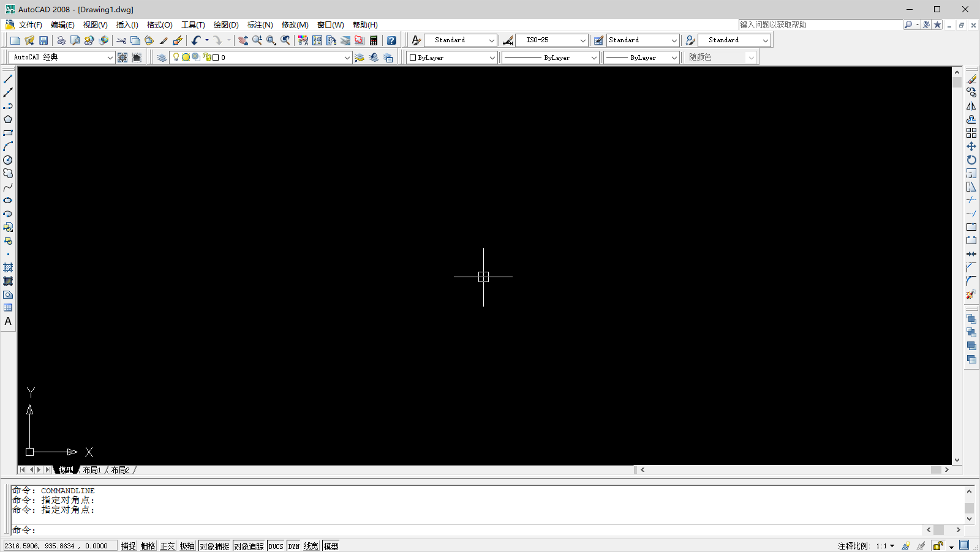Select the Circle tool in the Draw toolbar
This screenshot has height=552, width=980.
(8, 160)
